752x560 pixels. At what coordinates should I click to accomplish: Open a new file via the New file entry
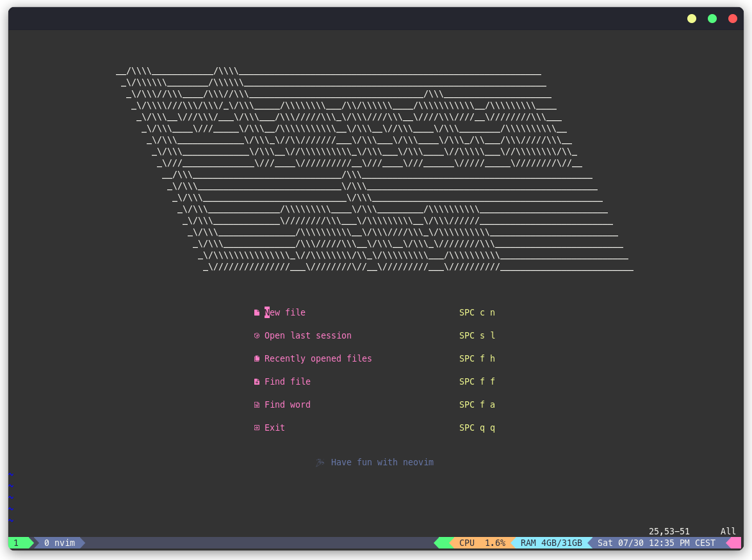coord(285,312)
